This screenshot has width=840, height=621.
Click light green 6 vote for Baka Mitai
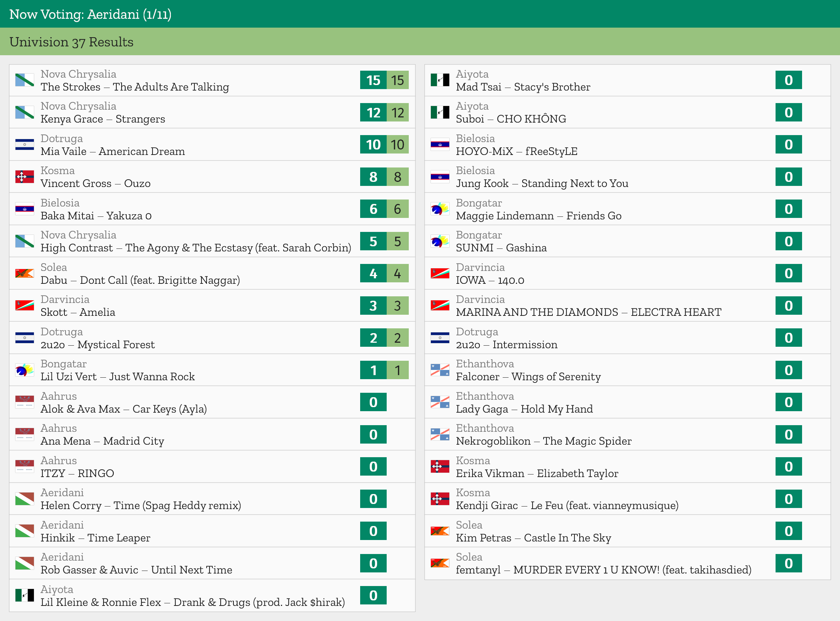point(397,209)
